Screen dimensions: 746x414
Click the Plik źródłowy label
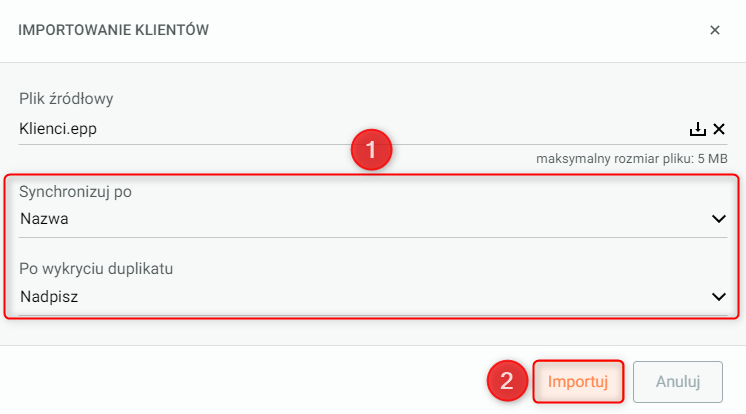click(68, 99)
